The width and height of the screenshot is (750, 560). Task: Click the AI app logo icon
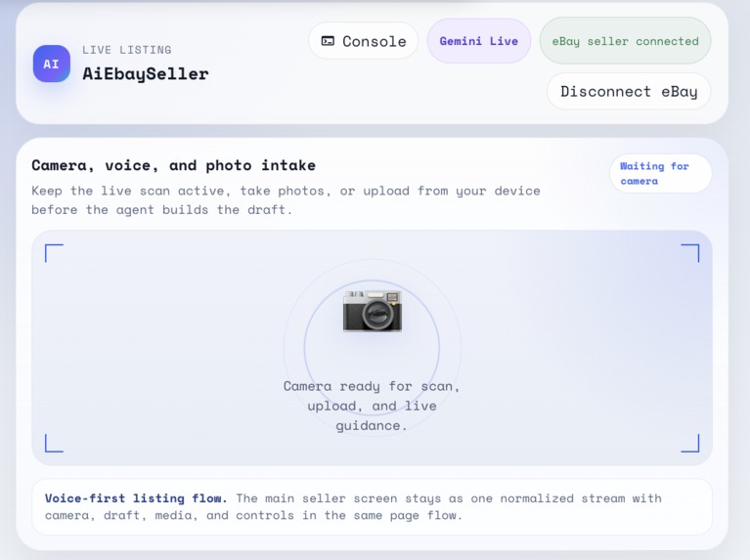coord(51,64)
